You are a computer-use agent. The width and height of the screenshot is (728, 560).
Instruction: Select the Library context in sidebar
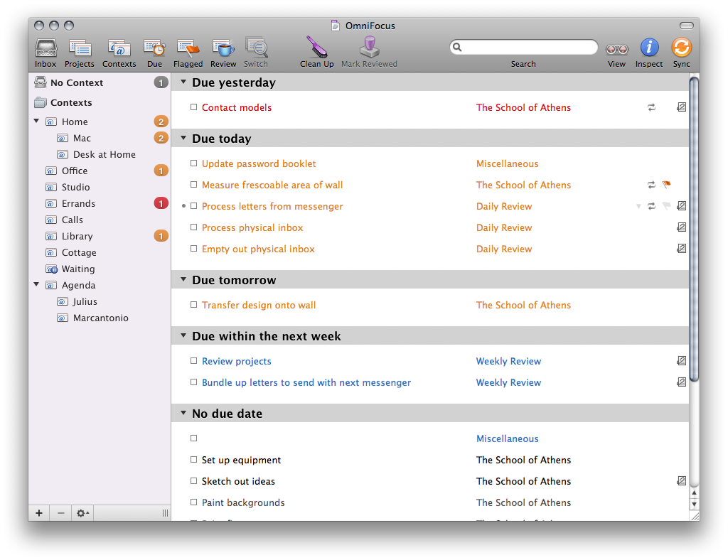77,236
